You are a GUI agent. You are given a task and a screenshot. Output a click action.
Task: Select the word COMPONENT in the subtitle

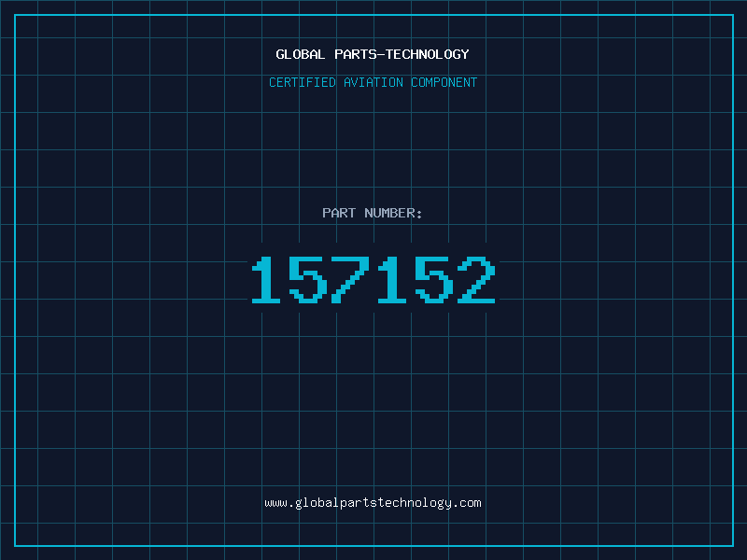(x=444, y=82)
